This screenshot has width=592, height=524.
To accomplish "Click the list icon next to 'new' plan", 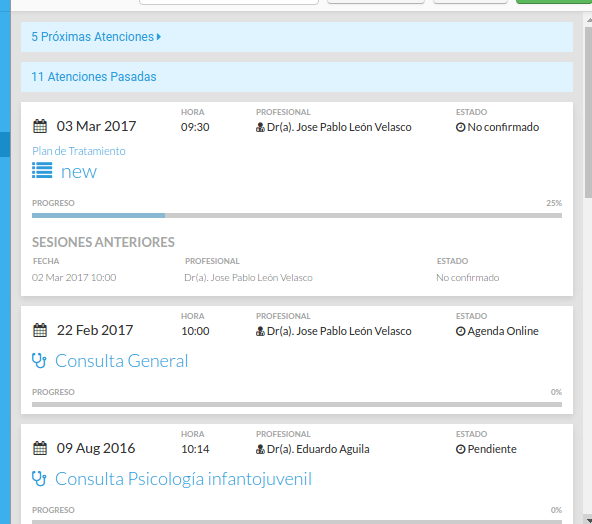I will click(42, 170).
